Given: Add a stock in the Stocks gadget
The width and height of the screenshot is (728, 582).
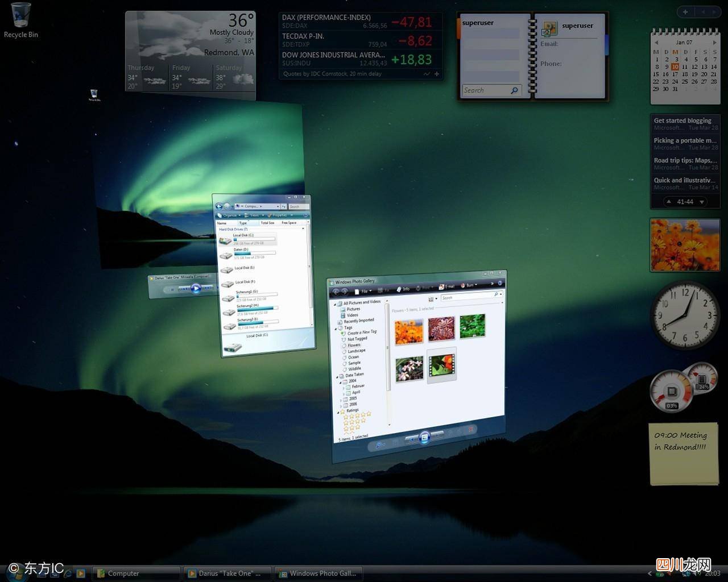Looking at the screenshot, I should point(437,74).
